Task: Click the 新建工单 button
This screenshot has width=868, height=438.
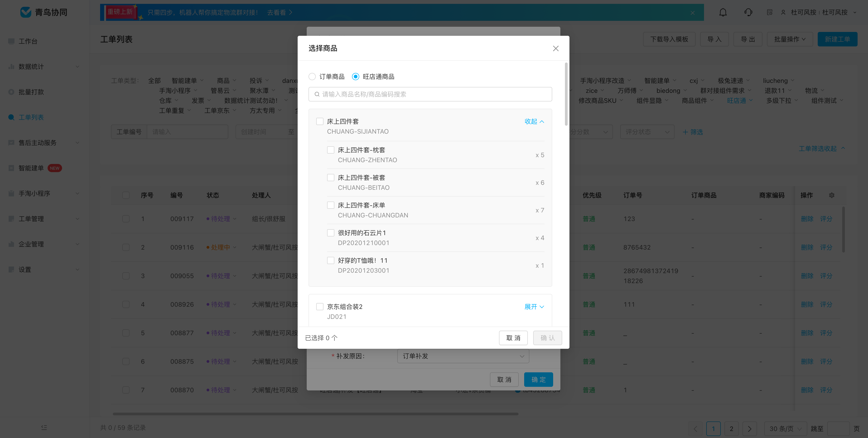Action: (x=837, y=39)
